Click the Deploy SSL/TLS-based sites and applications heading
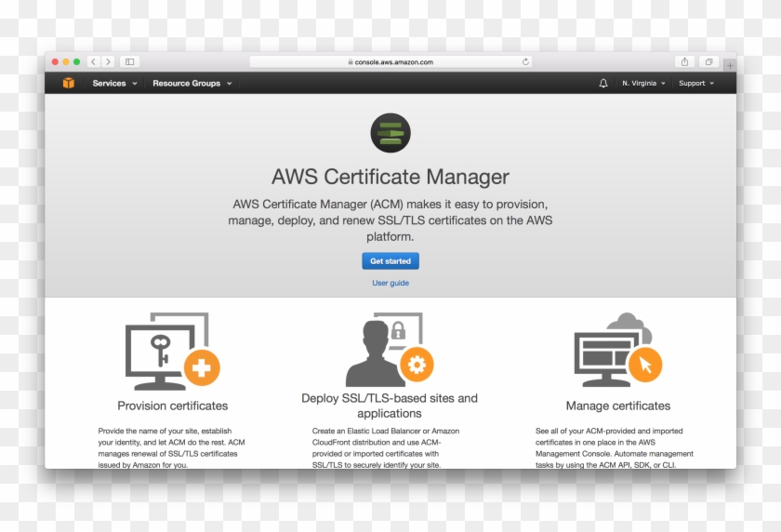This screenshot has height=532, width=781. (x=390, y=406)
